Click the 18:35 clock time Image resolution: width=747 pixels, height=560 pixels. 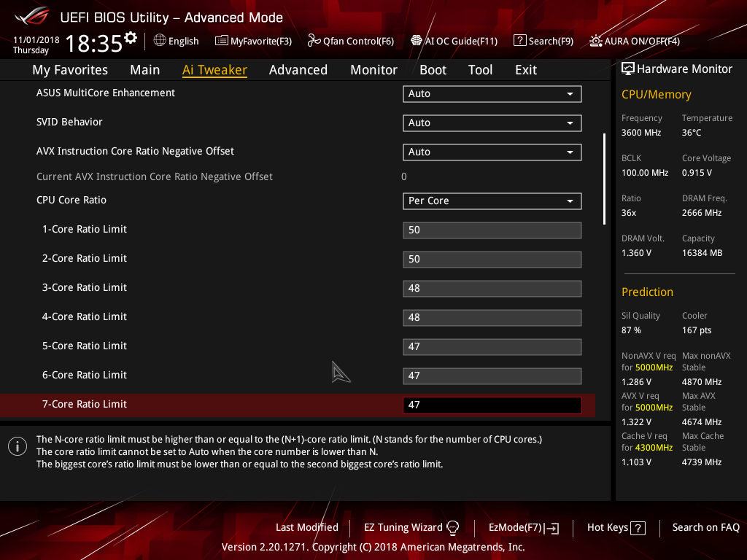click(x=94, y=43)
